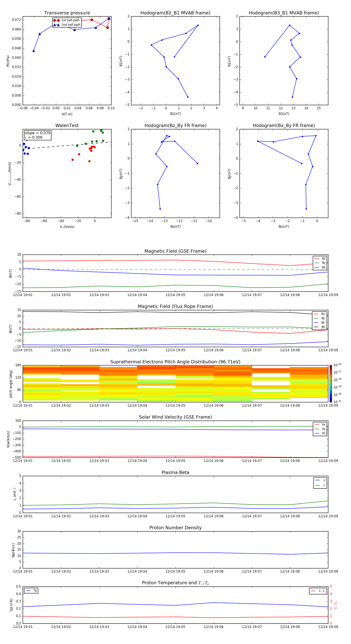Click the 'Bx(nT)' x-axis label
This screenshot has height=644, width=351.
point(284,227)
